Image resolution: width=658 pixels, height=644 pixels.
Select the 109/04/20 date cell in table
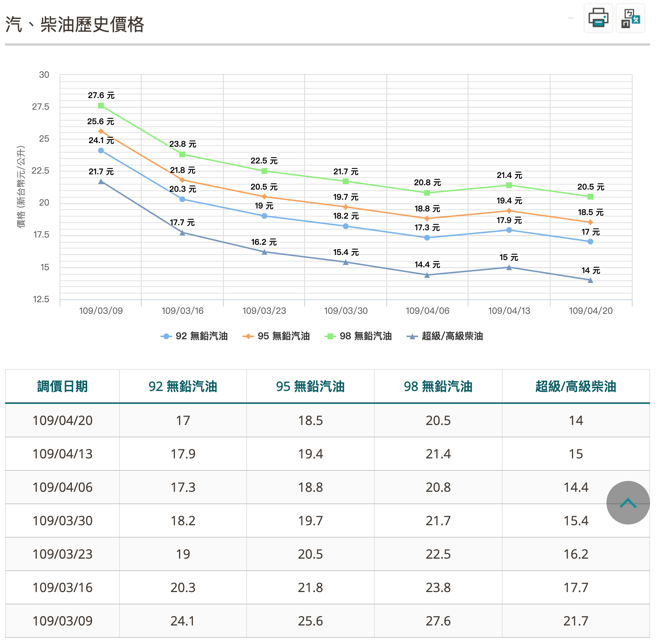click(62, 421)
